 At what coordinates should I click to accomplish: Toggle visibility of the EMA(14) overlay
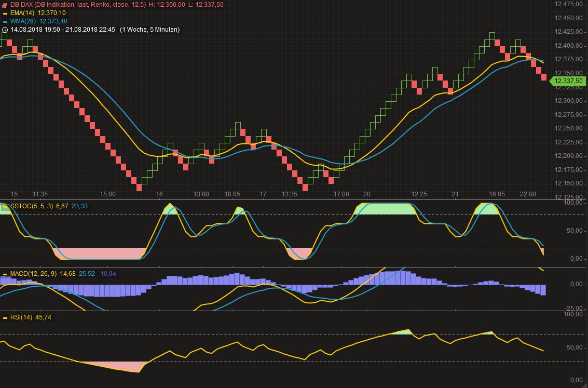5,14
